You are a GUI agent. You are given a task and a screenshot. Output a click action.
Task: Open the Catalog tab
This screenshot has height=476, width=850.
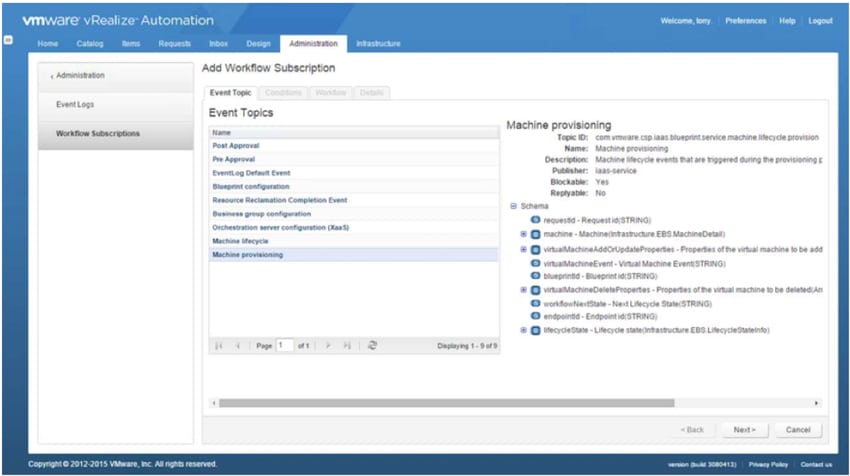pos(89,43)
